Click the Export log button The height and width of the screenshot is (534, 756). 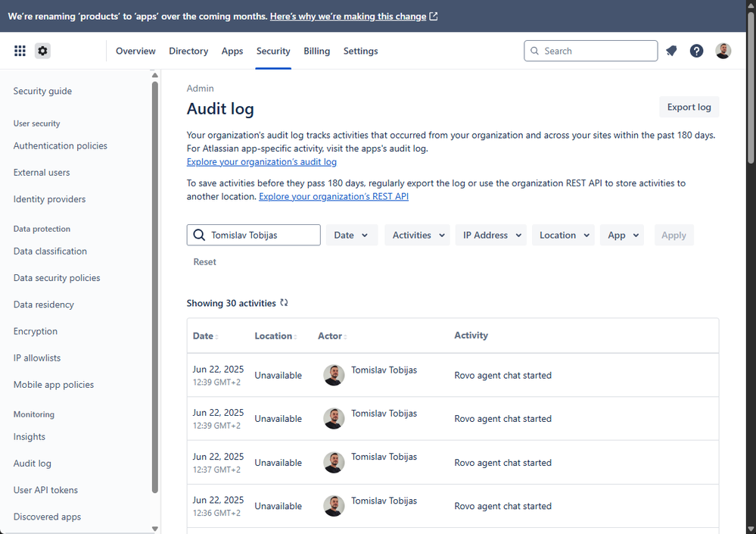[x=689, y=107]
